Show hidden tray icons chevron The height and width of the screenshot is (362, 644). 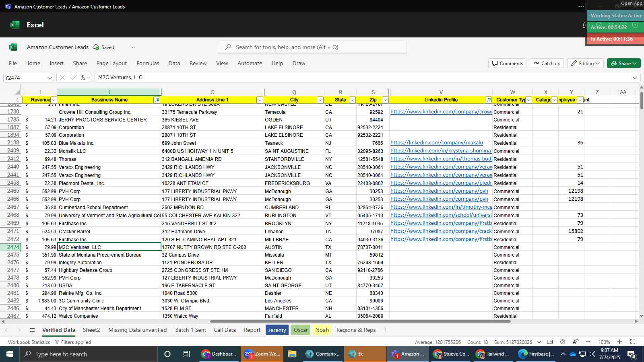click(x=563, y=354)
